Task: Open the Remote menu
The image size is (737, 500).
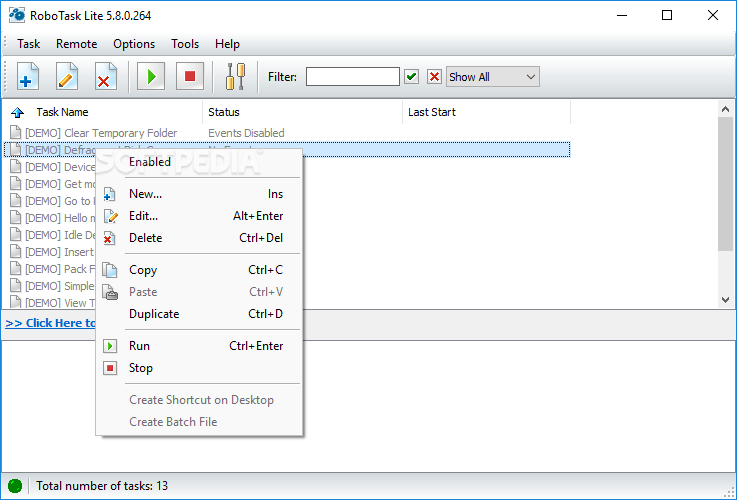Action: (x=77, y=44)
